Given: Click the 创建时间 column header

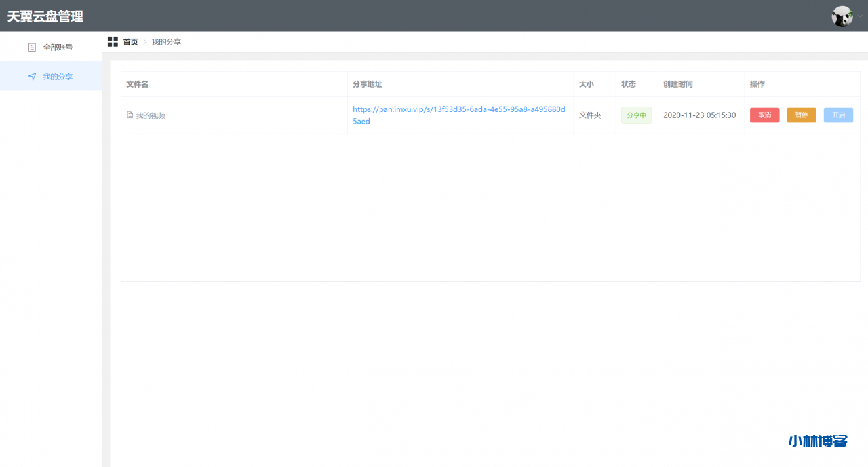Looking at the screenshot, I should click(x=678, y=84).
